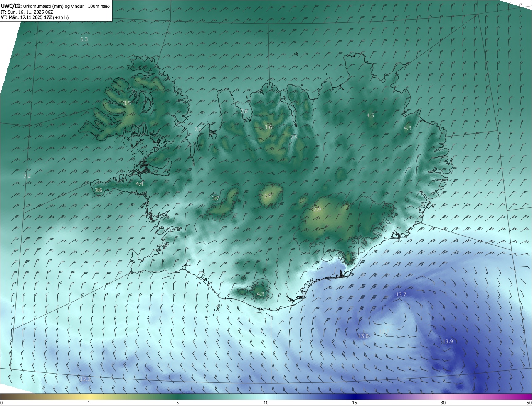
Task: Select the 4.3 value on Mýrdalsjökull glacier
Action: [x=261, y=294]
